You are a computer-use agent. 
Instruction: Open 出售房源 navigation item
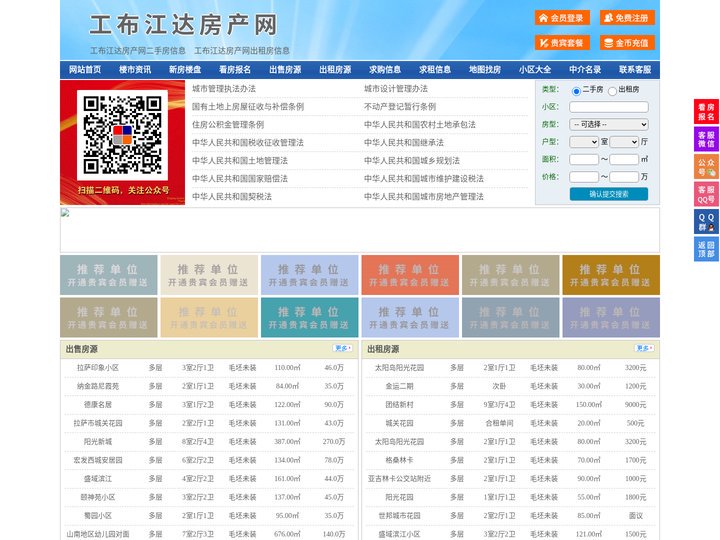(x=285, y=69)
